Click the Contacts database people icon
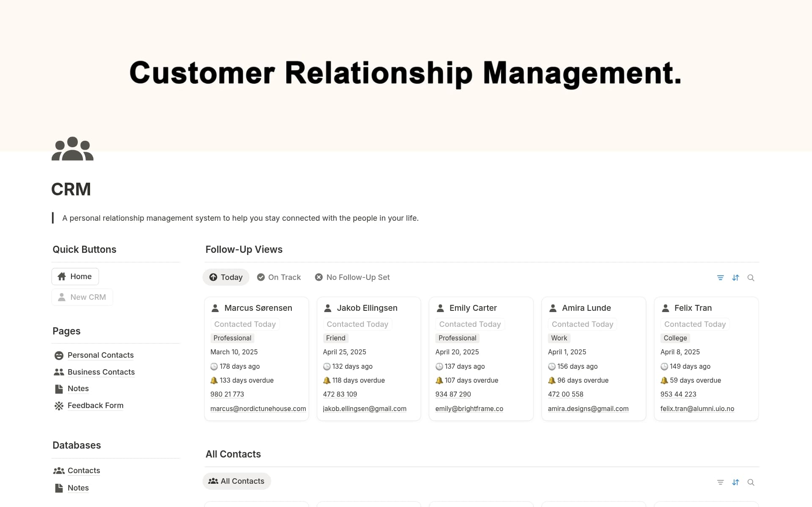The image size is (812, 507). [59, 470]
